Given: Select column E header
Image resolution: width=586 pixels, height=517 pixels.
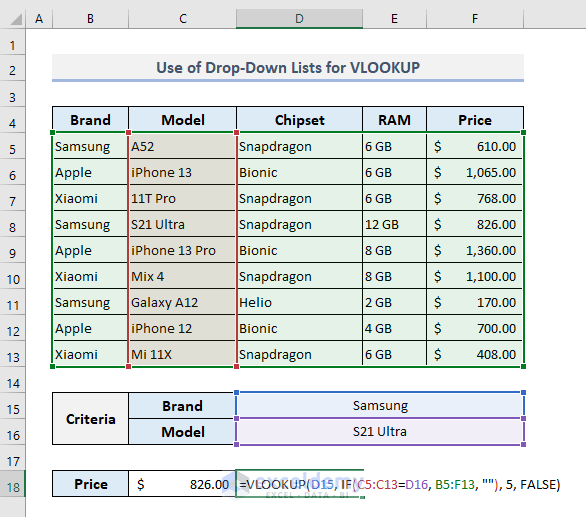Looking at the screenshot, I should click(394, 18).
